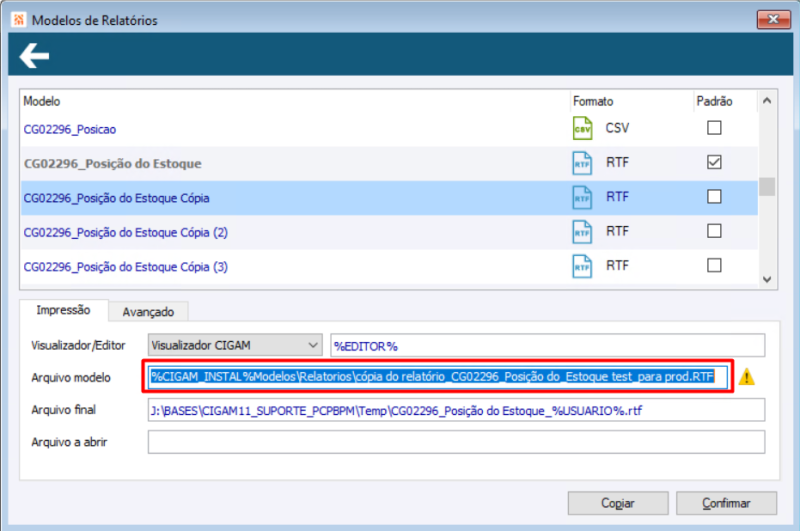The image size is (800, 531).
Task: Click the RTF icon in the Estoque Cópia row
Action: tap(582, 197)
